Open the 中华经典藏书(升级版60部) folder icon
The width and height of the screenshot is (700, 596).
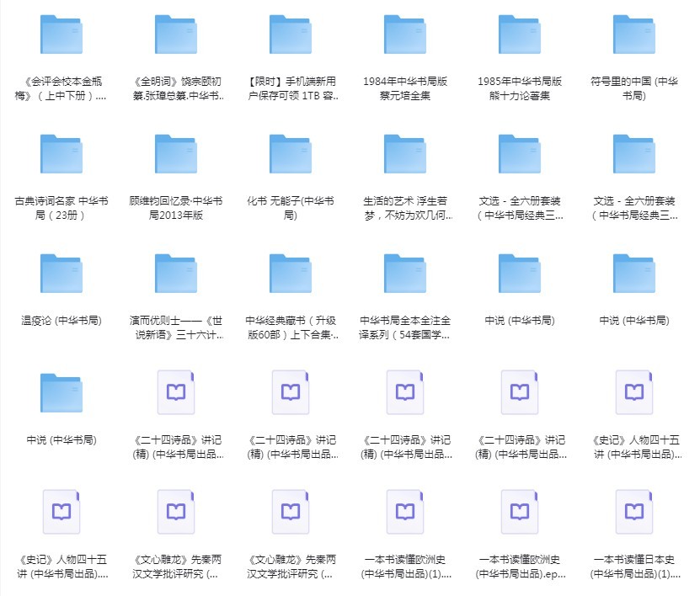(291, 274)
